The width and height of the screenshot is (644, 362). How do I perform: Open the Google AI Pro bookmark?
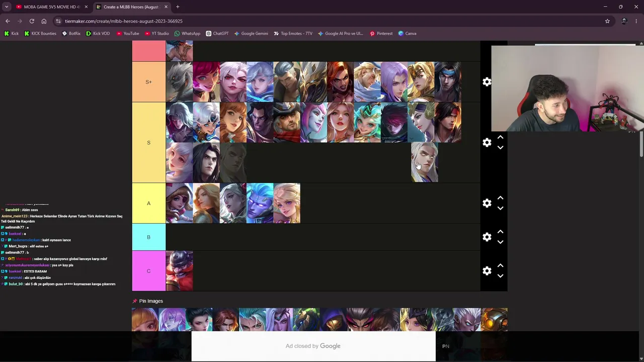[340, 34]
